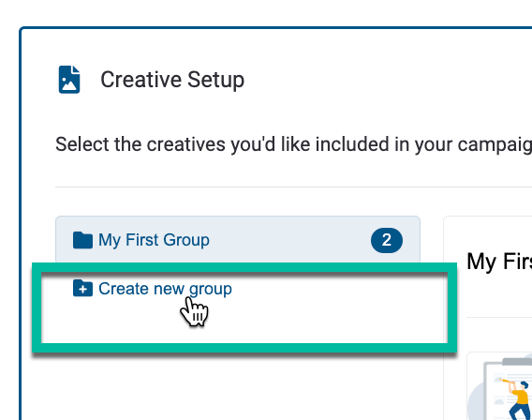Click the empty area below Create new group
The height and width of the screenshot is (420, 532).
244,322
